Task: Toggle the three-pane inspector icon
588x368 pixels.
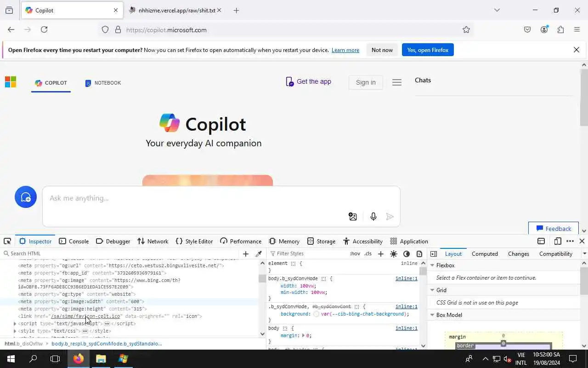Action: point(434,253)
